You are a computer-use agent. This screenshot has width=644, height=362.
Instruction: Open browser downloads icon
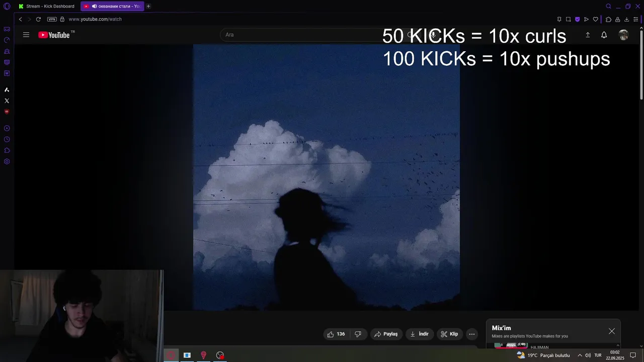coord(626,19)
